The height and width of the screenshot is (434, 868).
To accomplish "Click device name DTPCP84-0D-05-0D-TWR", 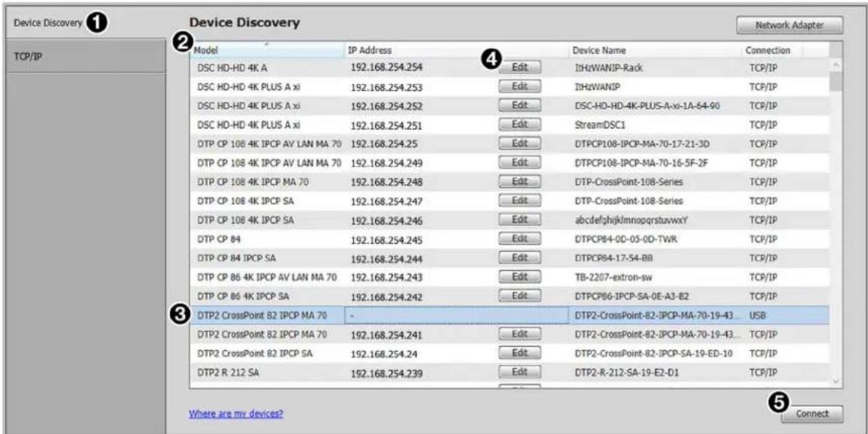I will click(626, 239).
